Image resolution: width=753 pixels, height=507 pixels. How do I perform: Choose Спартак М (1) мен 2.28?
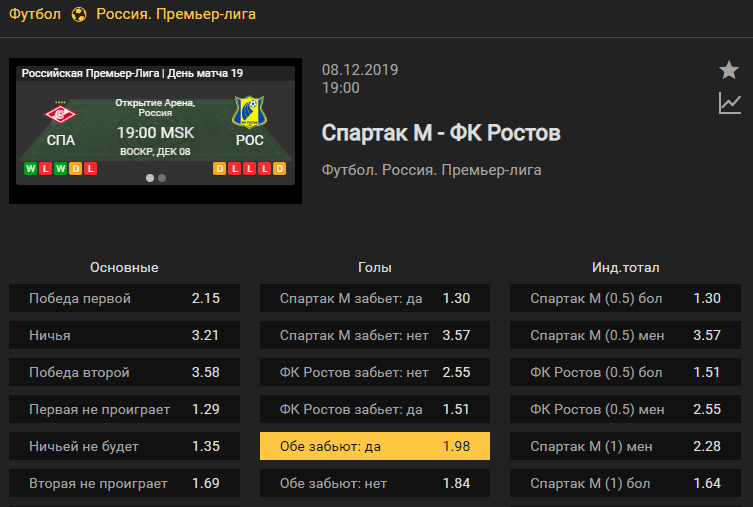tap(625, 446)
